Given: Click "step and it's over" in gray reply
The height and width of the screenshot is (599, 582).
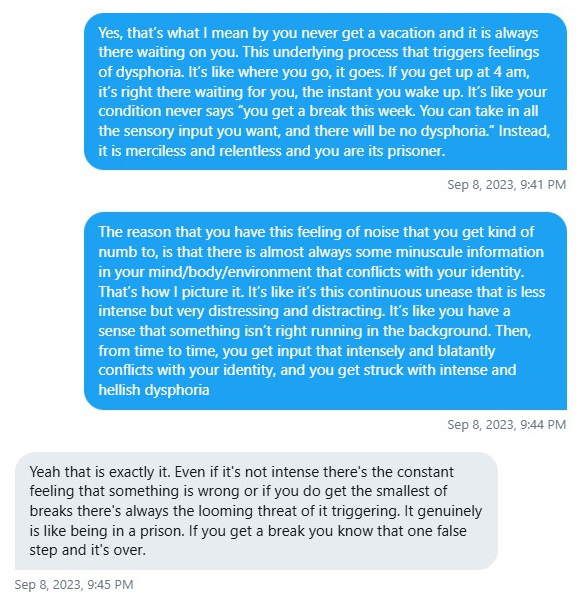Looking at the screenshot, I should click(88, 550).
